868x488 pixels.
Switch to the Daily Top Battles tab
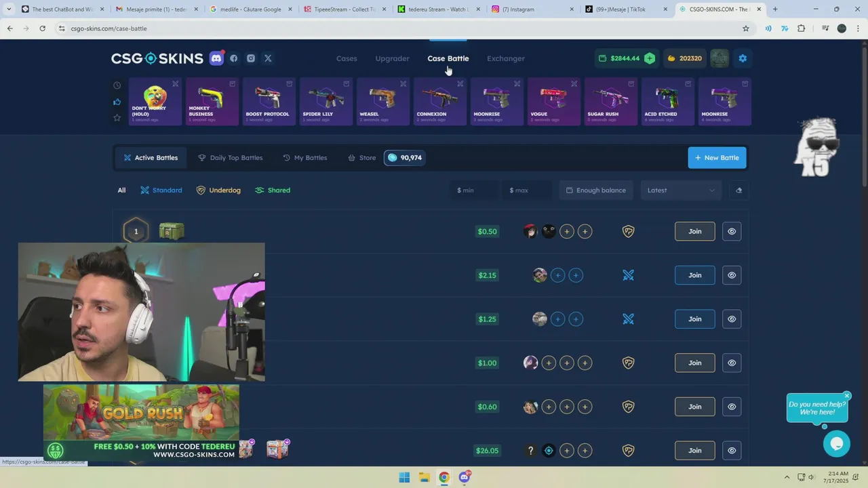click(x=230, y=158)
